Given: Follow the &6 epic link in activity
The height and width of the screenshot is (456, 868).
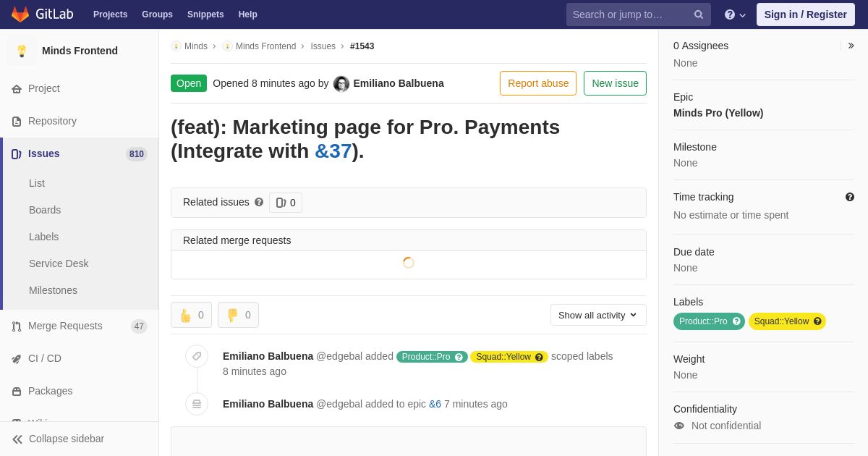Looking at the screenshot, I should coord(435,404).
